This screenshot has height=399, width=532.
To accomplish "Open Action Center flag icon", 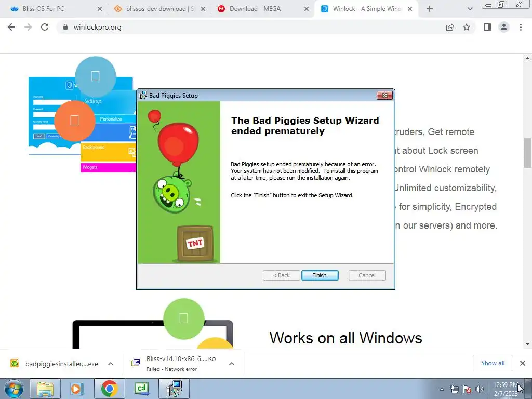I will 467,389.
